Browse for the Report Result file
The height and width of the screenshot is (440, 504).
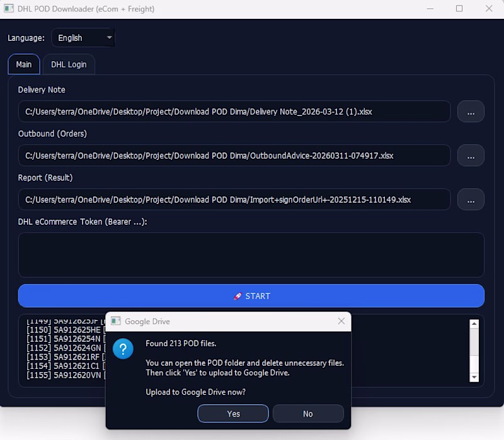471,200
